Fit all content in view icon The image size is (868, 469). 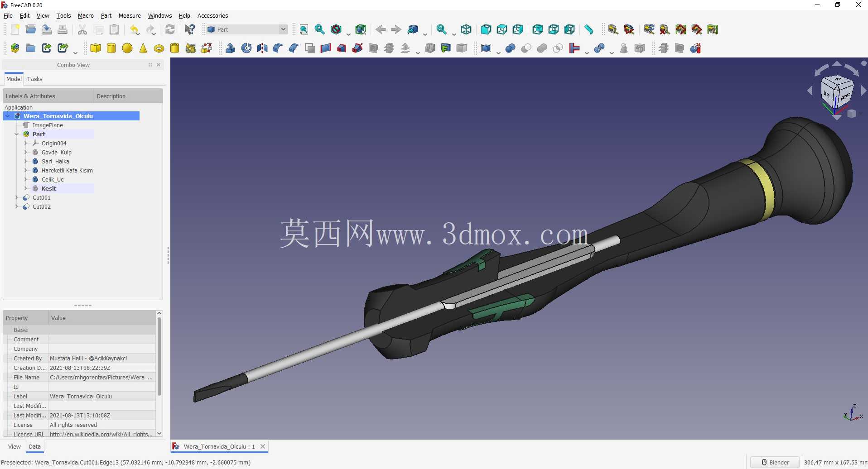click(x=304, y=30)
